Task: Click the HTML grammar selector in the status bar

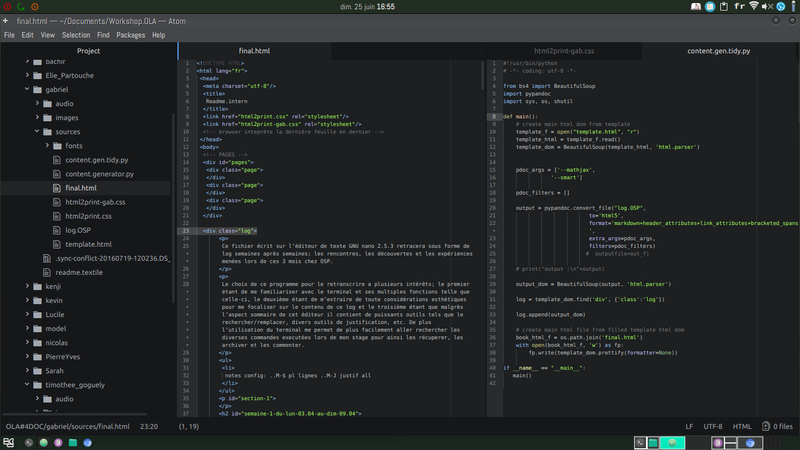Action: click(742, 427)
